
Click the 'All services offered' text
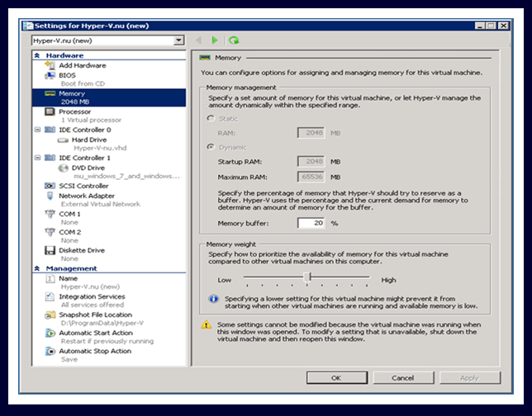coord(93,305)
